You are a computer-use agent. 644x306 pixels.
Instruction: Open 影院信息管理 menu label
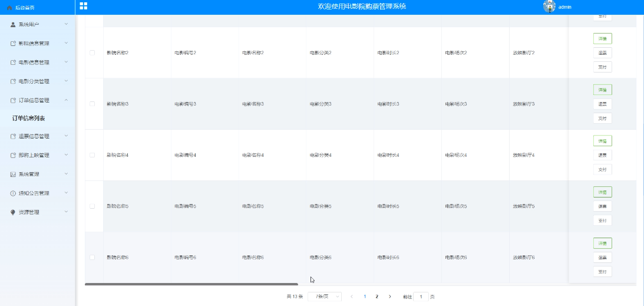(x=34, y=44)
